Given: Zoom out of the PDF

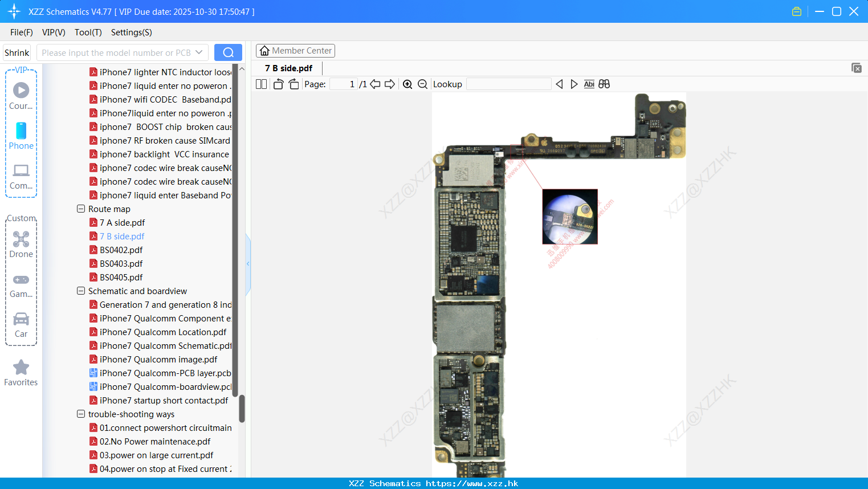Looking at the screenshot, I should [422, 84].
